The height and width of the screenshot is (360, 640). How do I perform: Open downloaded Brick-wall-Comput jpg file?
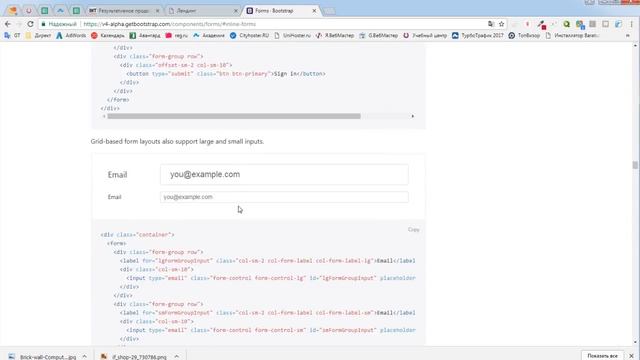42,357
